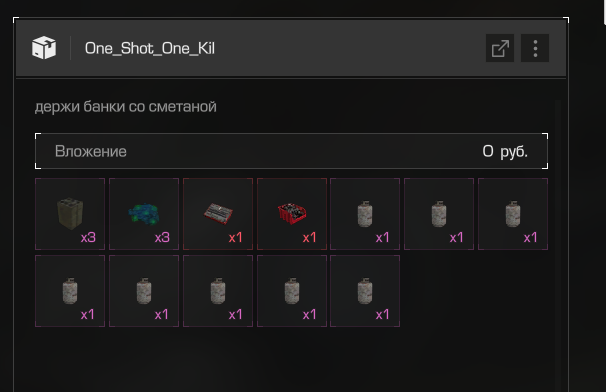The width and height of the screenshot is (606, 392).
Task: Select the red circuit board item
Action: [x=218, y=214]
